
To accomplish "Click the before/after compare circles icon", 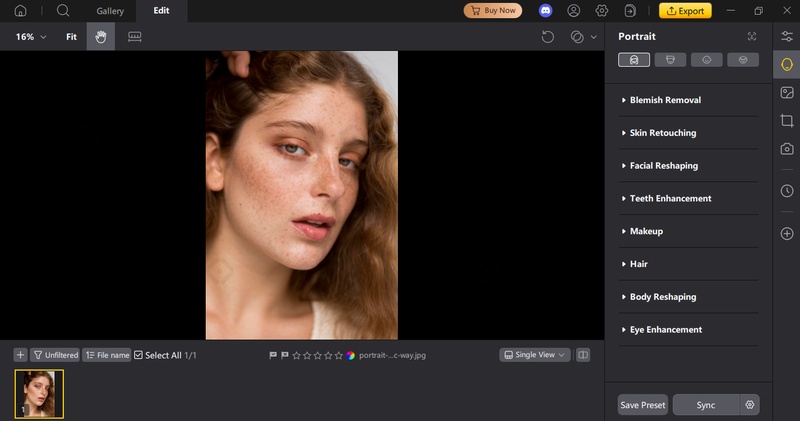I will (577, 37).
